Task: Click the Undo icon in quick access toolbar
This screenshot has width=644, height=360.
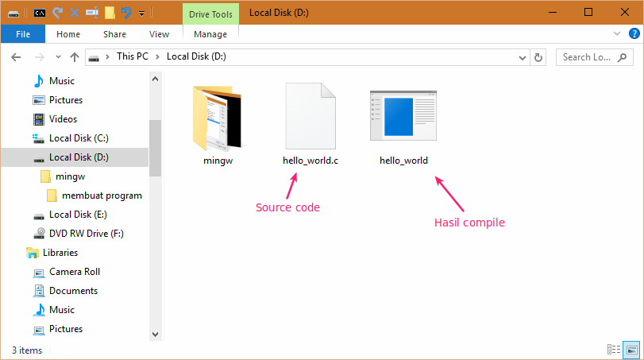Action: point(126,14)
